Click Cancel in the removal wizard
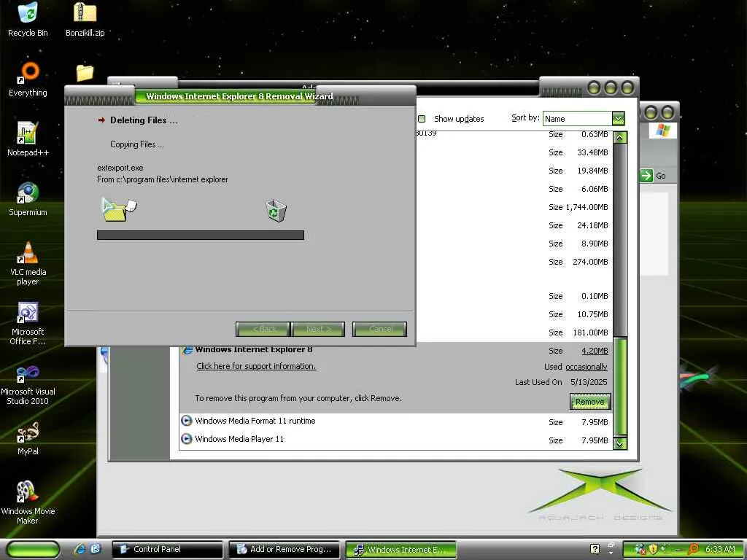 coord(379,329)
